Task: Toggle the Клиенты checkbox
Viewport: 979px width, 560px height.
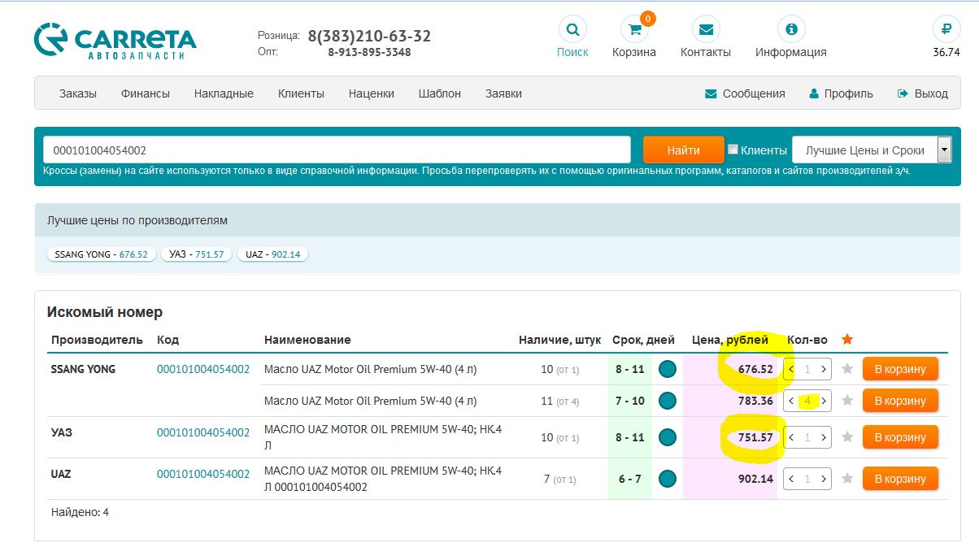Action: click(733, 150)
